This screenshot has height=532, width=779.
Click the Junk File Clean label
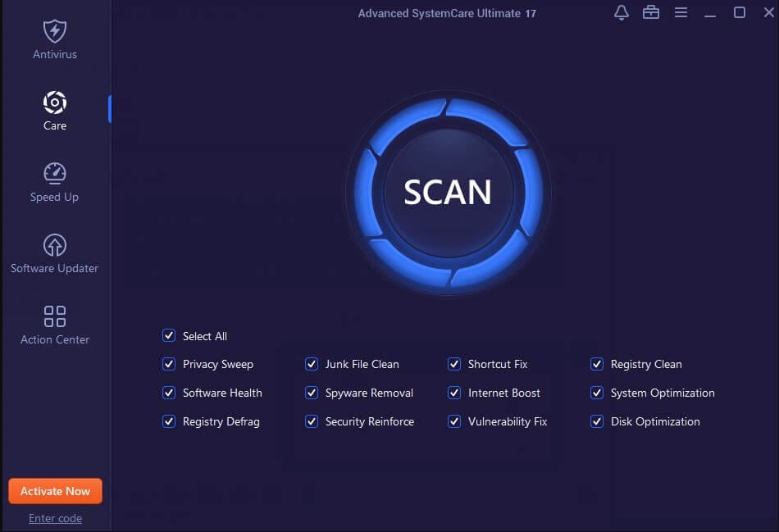tap(362, 364)
